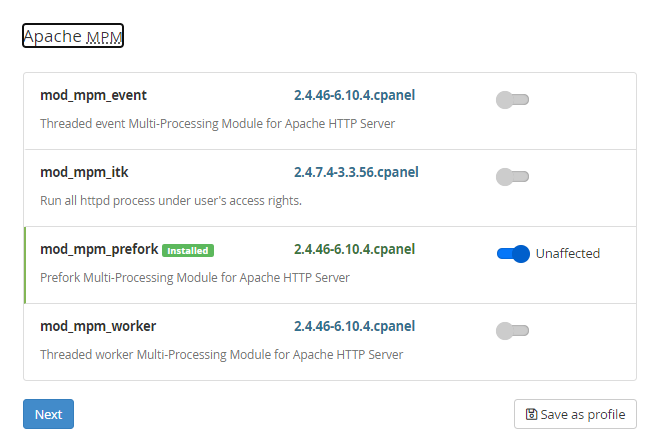Turn on the mod_mpm_itk switch
The width and height of the screenshot is (653, 439).
pyautogui.click(x=512, y=177)
